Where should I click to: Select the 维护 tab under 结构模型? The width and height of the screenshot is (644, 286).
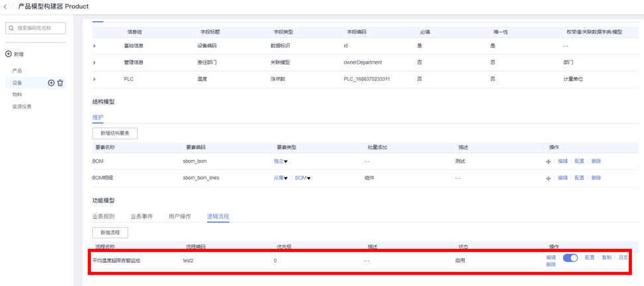pyautogui.click(x=97, y=117)
